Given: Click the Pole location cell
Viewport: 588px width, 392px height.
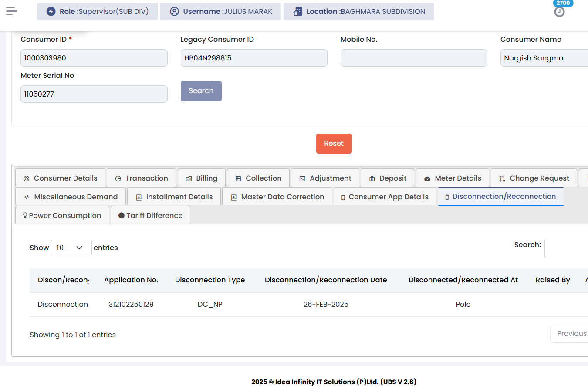Looking at the screenshot, I should (x=463, y=305).
